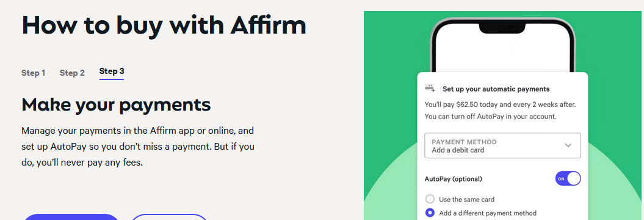
Task: Click the chevron arrow in Payment Method box
Action: pos(568,145)
